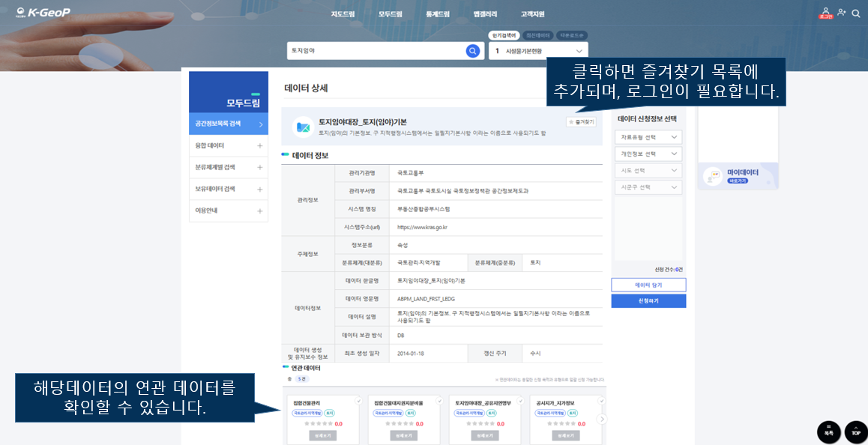The image size is (868, 445).
Task: Switch to the 최신데이터 tab
Action: coord(537,35)
